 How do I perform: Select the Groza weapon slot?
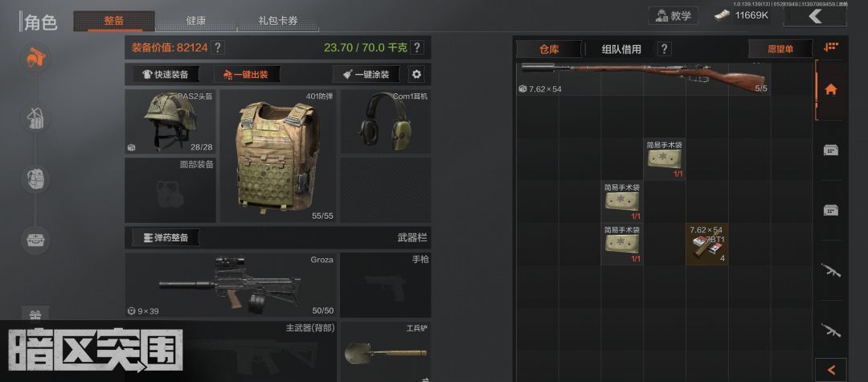tap(231, 285)
